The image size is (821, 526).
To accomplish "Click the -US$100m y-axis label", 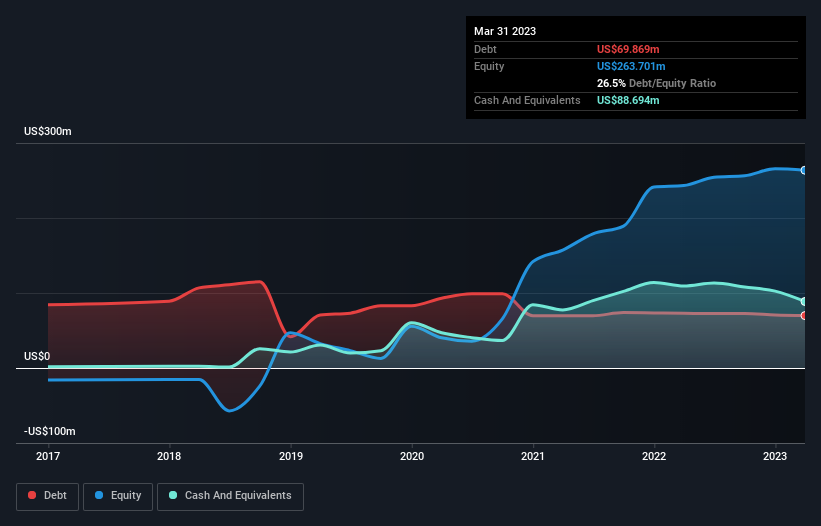I will [50, 431].
